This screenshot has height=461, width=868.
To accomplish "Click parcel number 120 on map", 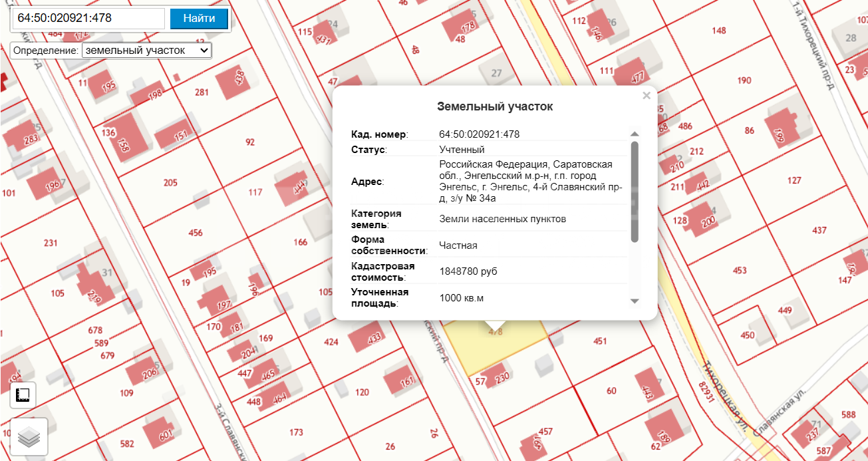I will click(362, 392).
